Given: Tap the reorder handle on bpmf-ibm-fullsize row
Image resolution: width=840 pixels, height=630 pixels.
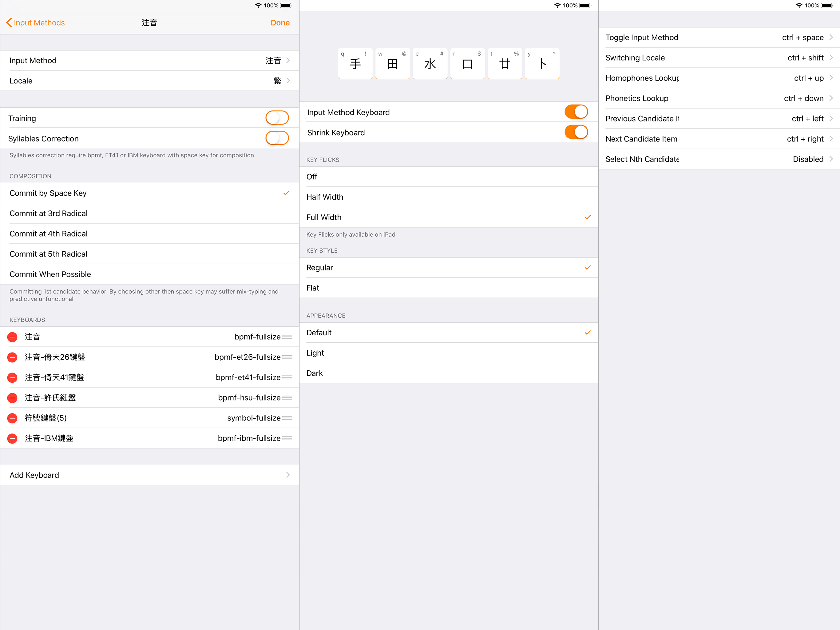Looking at the screenshot, I should pos(287,438).
